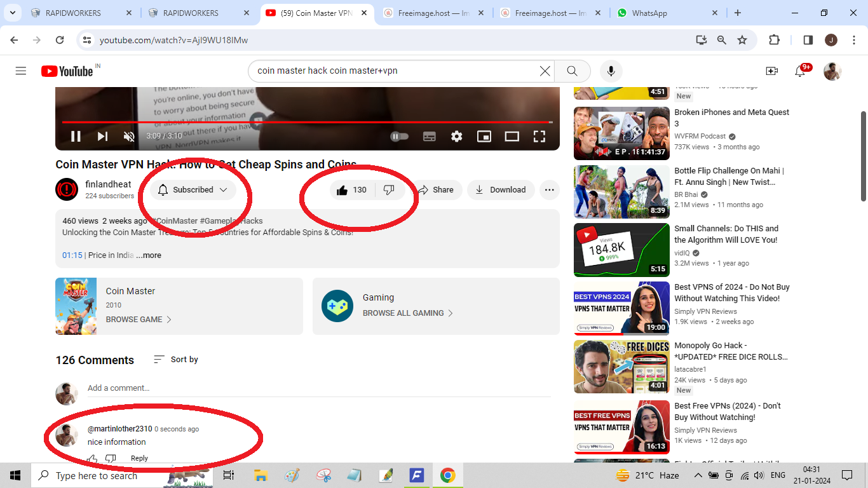Open more actions three-dot menu below video
This screenshot has width=868, height=488.
(550, 190)
